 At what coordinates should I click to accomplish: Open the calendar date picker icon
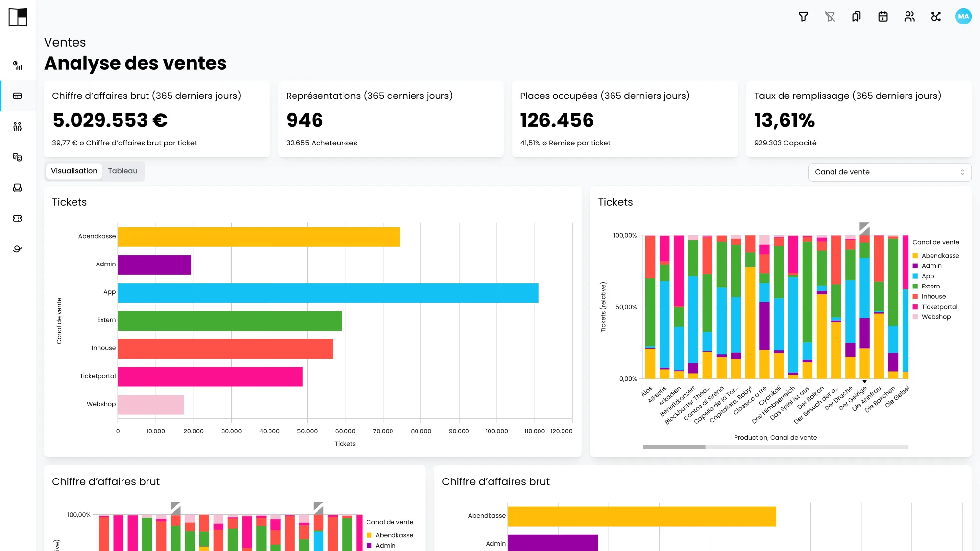(883, 17)
